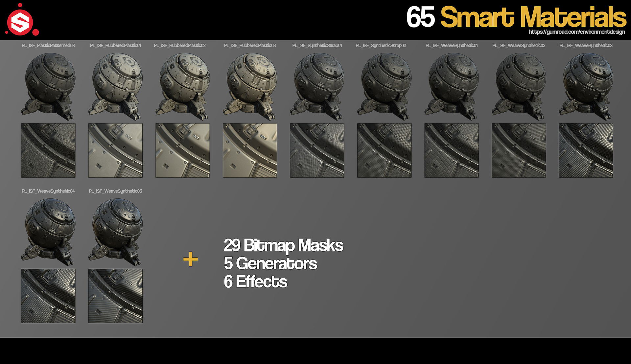The height and width of the screenshot is (364, 631).
Task: Open the SyntheticStrap01 close-up texture swatch
Action: point(317,150)
